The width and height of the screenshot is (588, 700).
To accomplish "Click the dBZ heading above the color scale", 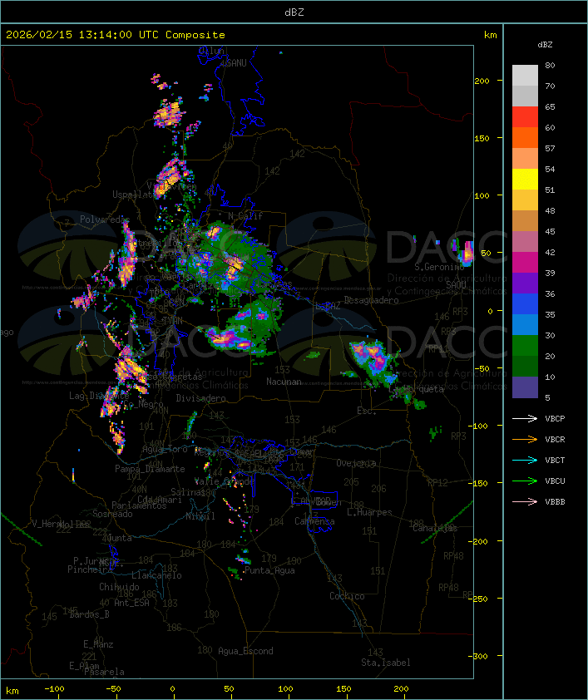I will pos(545,45).
